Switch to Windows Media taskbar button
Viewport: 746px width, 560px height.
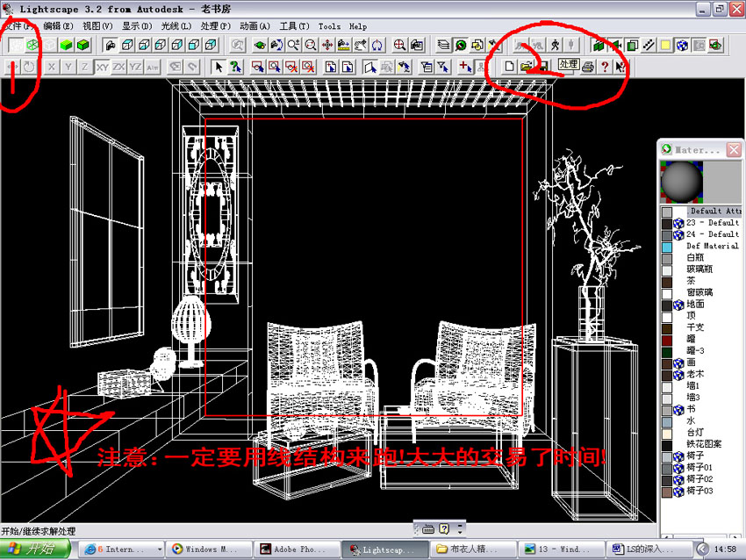tap(208, 549)
